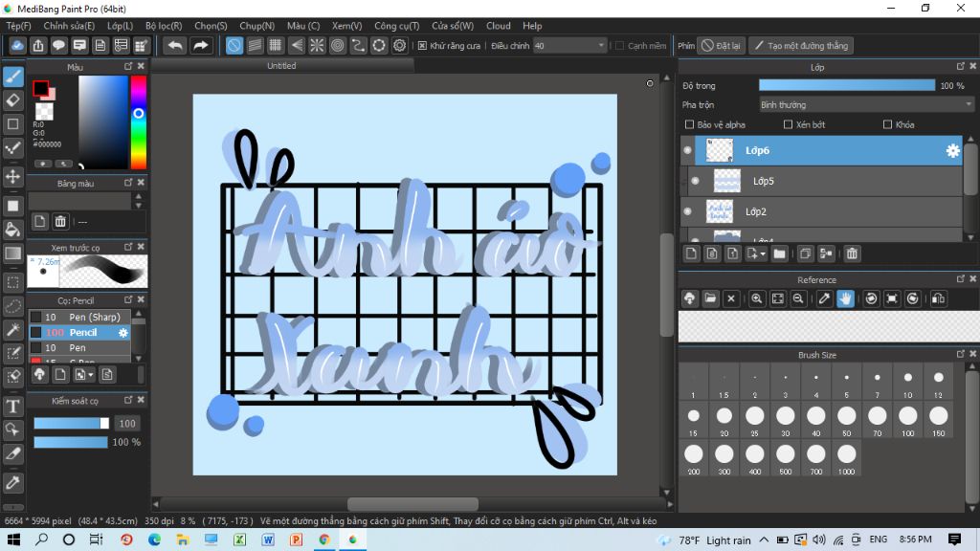Click the rainbow hue slider
Image resolution: width=980 pixels, height=551 pixels.
pos(138,122)
